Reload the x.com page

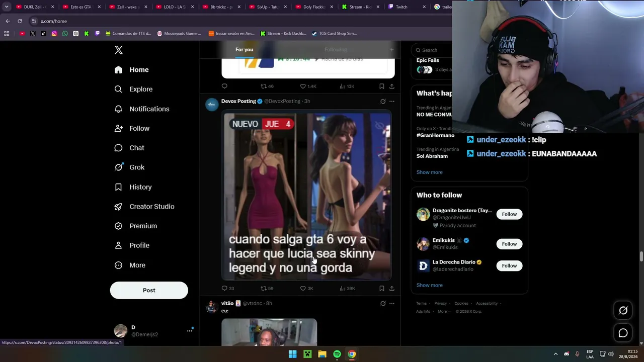click(x=20, y=21)
